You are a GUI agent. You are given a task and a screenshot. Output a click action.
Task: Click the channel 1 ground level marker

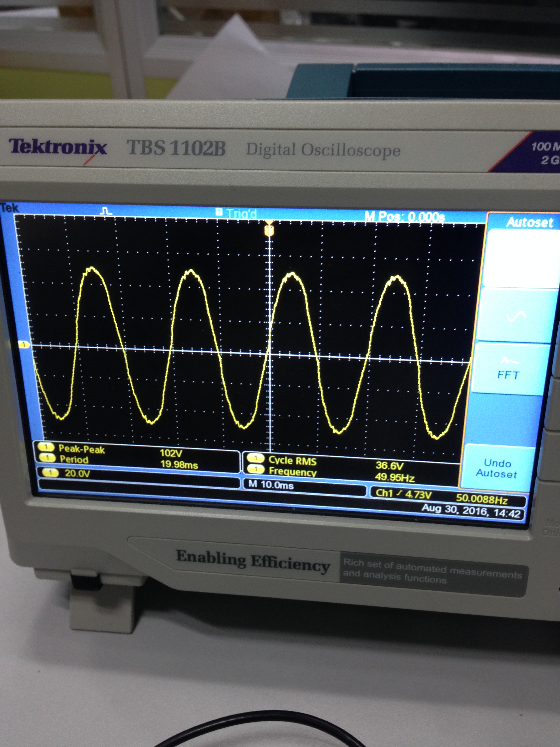coord(24,344)
